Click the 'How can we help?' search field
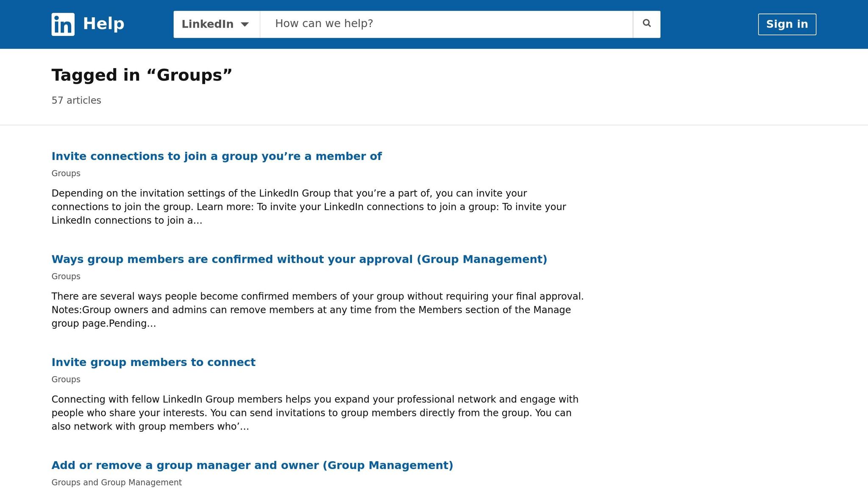Screen dimensions: 868x488 pos(424,23)
